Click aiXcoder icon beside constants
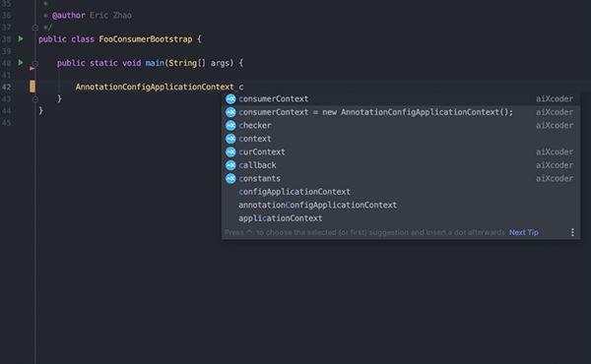Viewport: 591px width, 364px height. coord(230,178)
